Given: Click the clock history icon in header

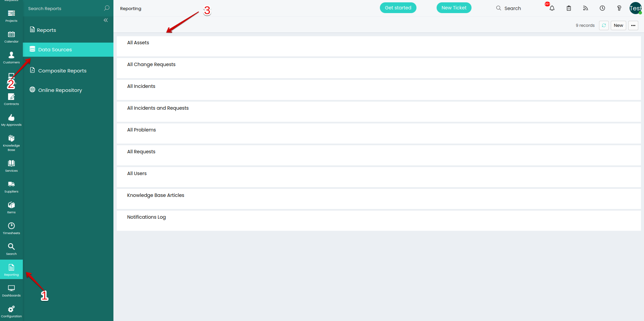Looking at the screenshot, I should click(x=602, y=8).
